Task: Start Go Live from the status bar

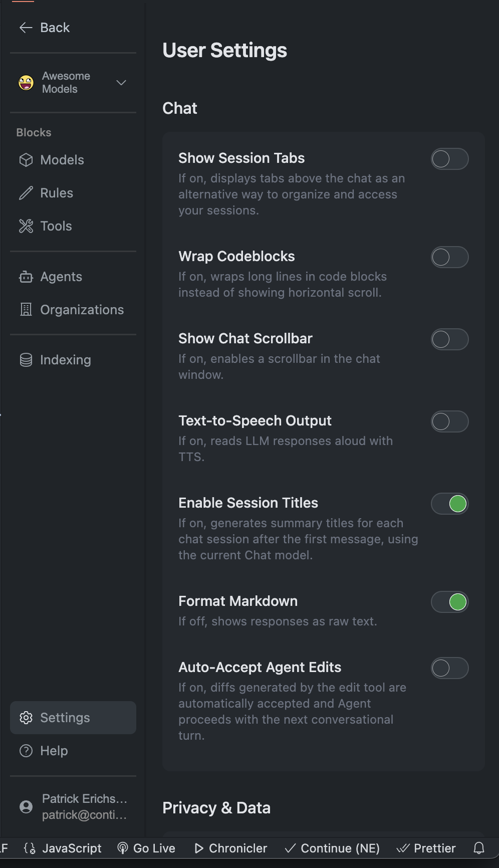Action: pos(122,848)
